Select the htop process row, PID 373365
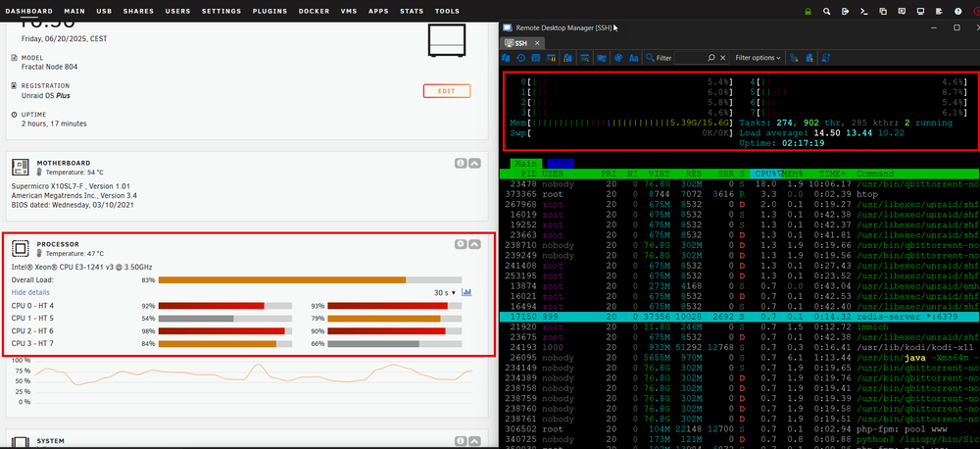This screenshot has width=980, height=449. (x=739, y=194)
